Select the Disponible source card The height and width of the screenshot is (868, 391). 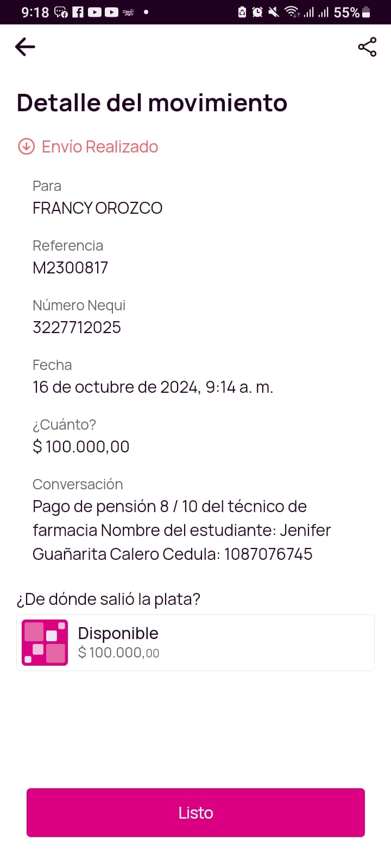(x=195, y=642)
